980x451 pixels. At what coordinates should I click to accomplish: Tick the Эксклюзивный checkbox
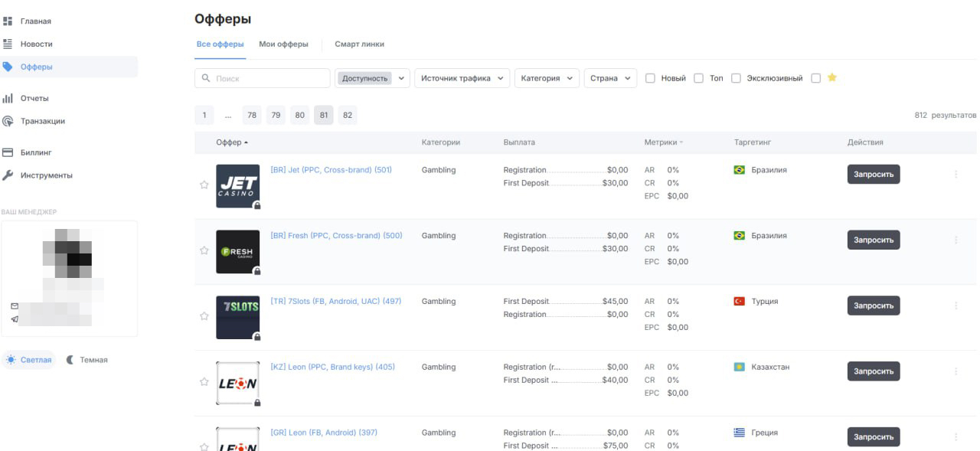pyautogui.click(x=736, y=78)
